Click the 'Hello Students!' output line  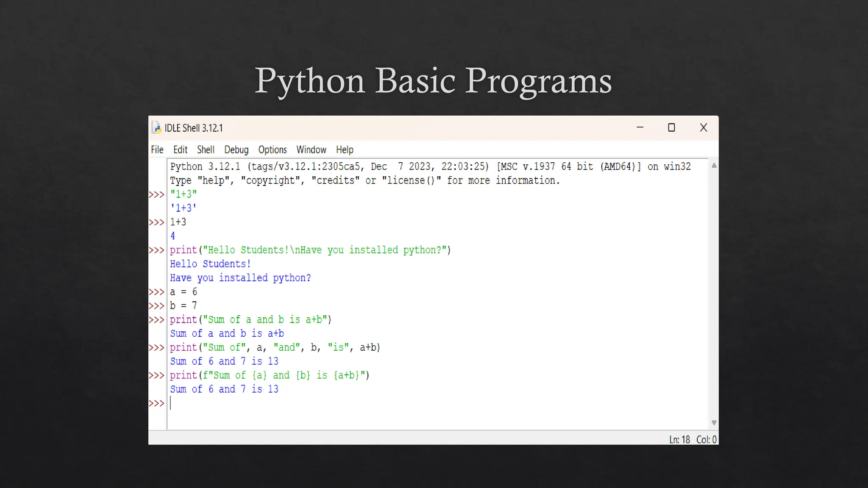click(210, 264)
